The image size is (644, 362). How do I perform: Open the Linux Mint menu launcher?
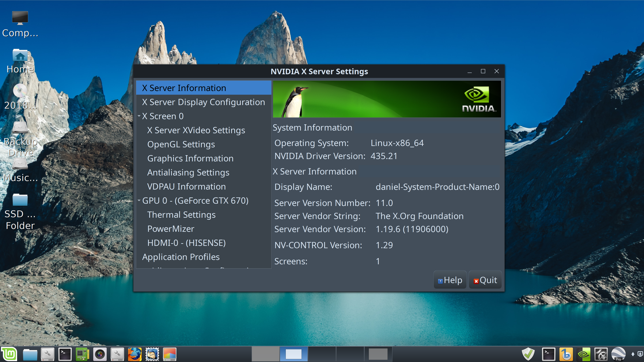(9, 354)
